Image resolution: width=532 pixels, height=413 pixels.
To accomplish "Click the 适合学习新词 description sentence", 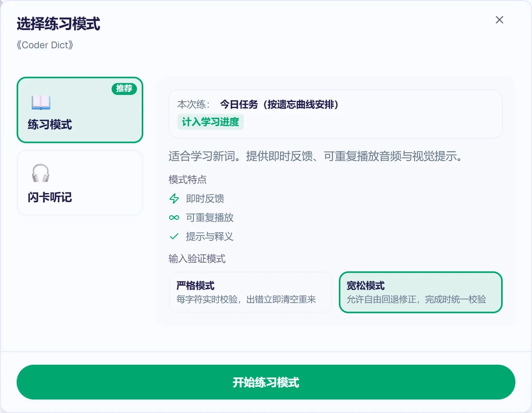I will (x=315, y=156).
